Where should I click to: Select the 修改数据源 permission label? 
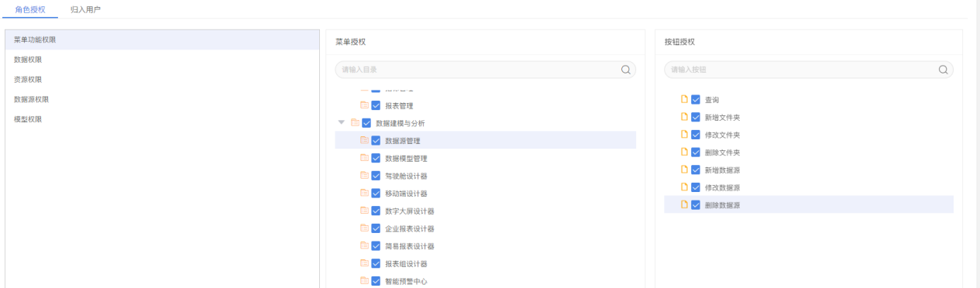[x=722, y=187]
